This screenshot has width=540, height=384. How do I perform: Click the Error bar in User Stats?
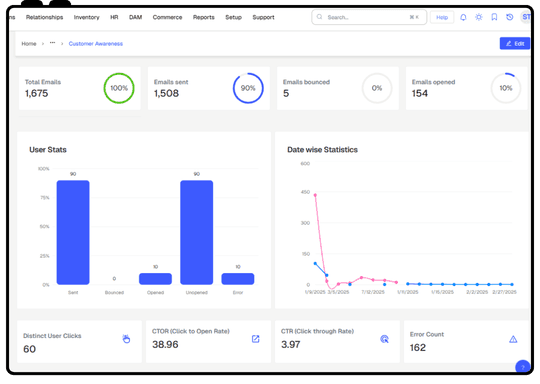pos(238,279)
